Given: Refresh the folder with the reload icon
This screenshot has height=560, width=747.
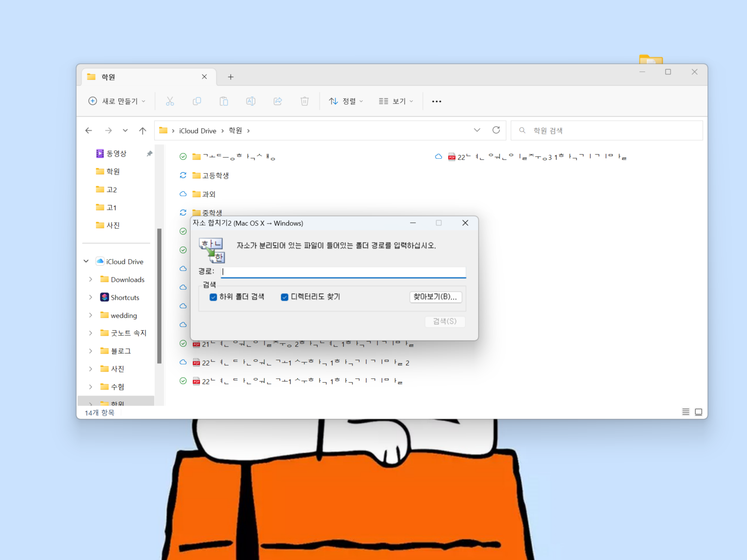Looking at the screenshot, I should pyautogui.click(x=496, y=130).
